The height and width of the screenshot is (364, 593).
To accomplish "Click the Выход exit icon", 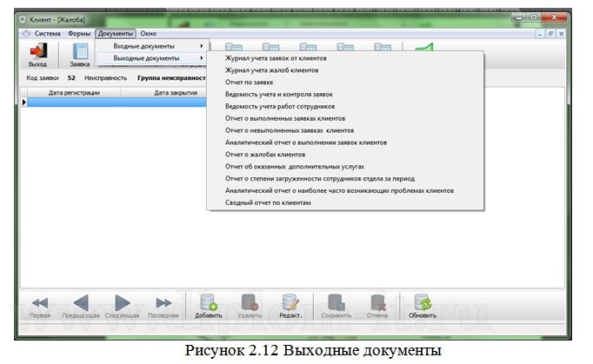I will 38,51.
